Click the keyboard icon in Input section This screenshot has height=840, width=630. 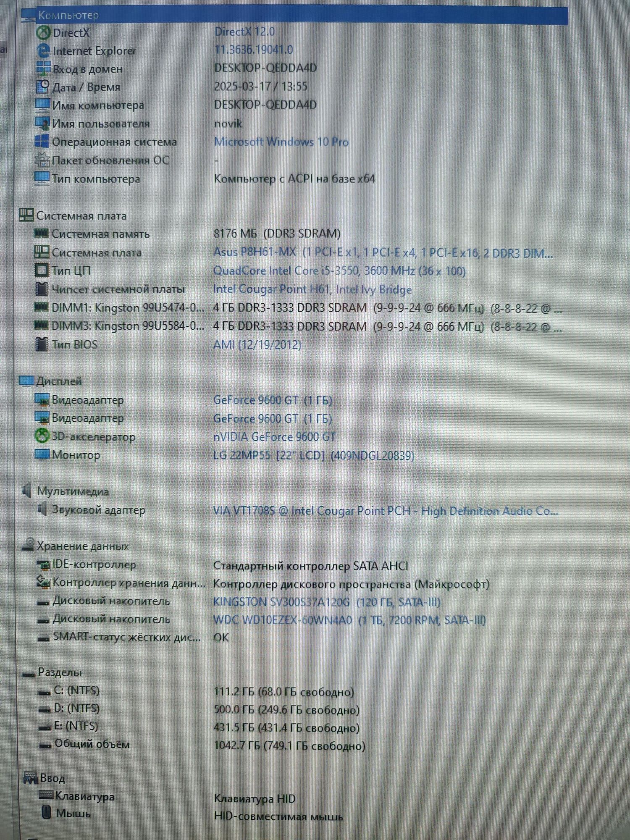46,795
